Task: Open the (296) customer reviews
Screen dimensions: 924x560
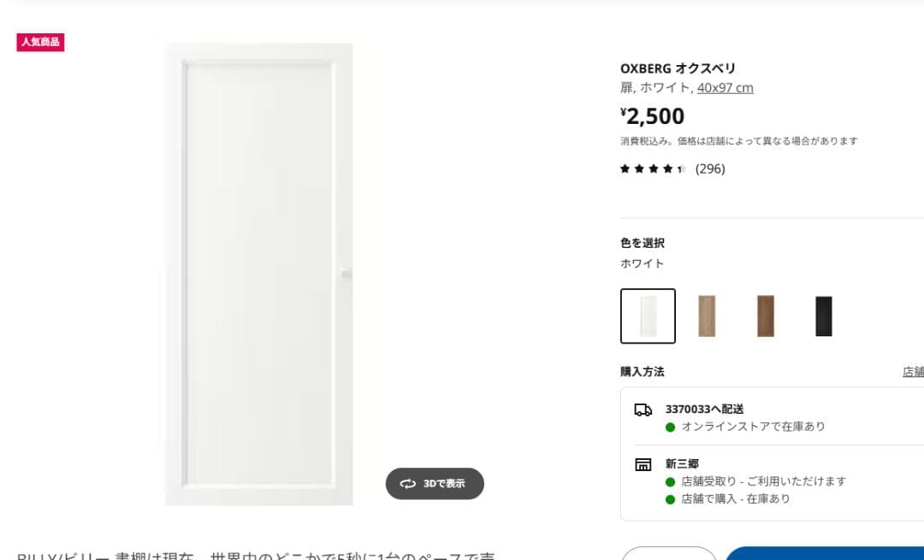Action: (710, 168)
